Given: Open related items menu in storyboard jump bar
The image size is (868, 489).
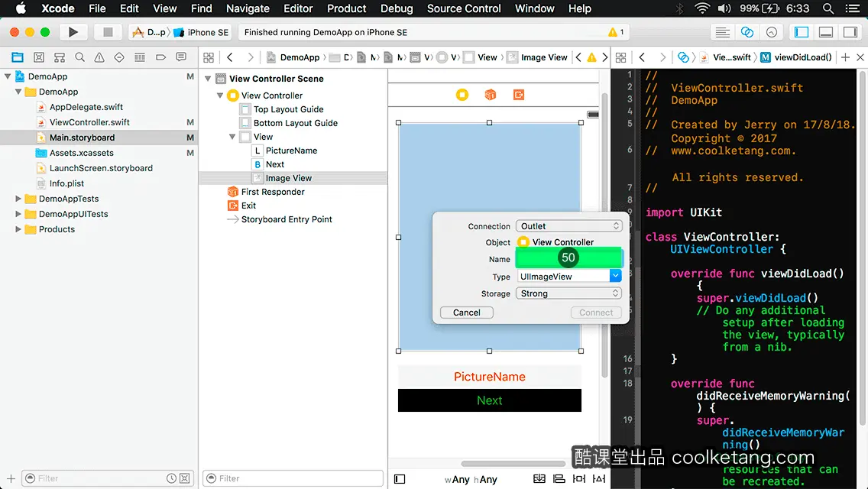Looking at the screenshot, I should (209, 57).
